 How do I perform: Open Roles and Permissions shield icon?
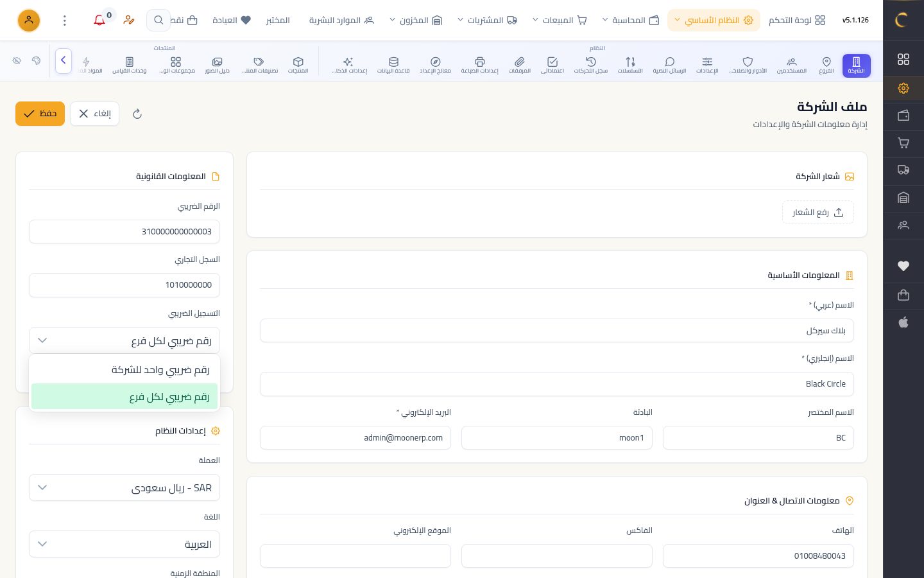[748, 65]
